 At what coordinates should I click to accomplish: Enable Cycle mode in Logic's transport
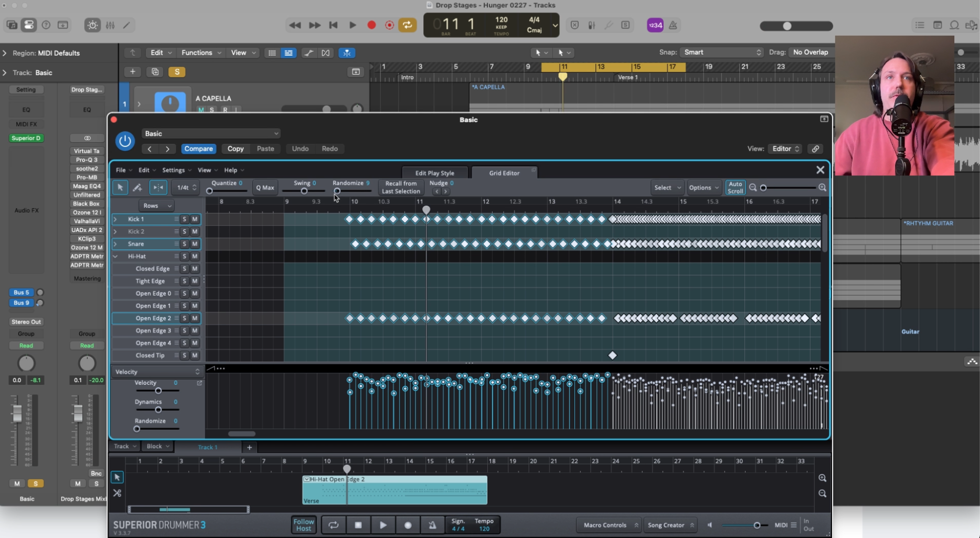coord(408,25)
